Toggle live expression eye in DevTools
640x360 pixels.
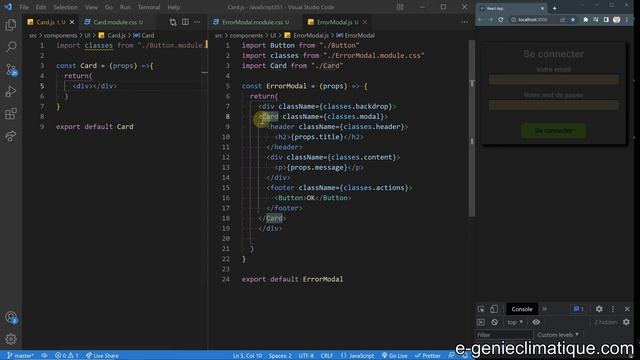tap(536, 322)
